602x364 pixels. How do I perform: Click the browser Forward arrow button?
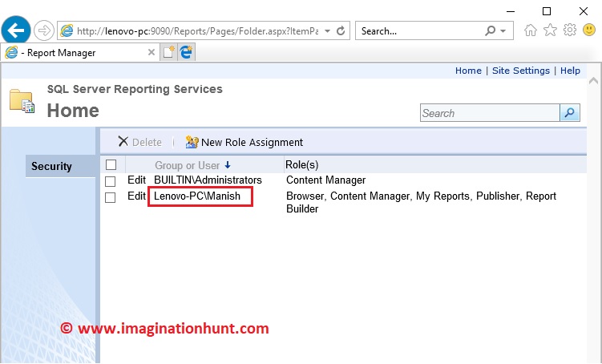[x=44, y=30]
